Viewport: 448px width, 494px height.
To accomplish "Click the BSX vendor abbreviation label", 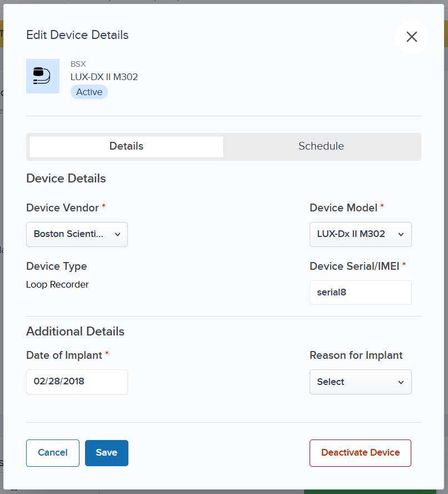I will pos(78,64).
